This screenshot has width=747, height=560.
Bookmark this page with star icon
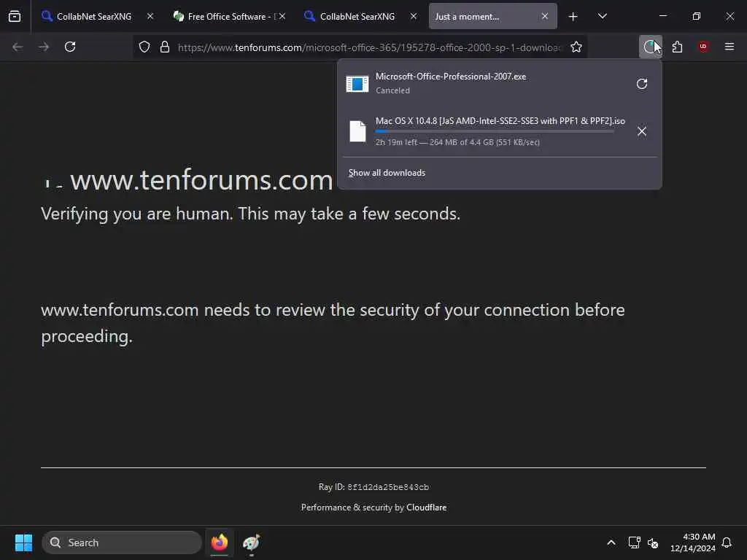pyautogui.click(x=576, y=47)
